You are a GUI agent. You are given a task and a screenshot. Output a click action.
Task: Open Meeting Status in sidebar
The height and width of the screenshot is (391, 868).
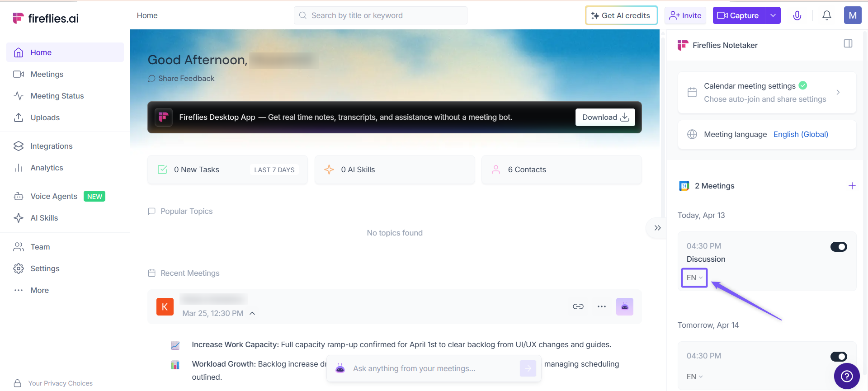tap(65, 96)
